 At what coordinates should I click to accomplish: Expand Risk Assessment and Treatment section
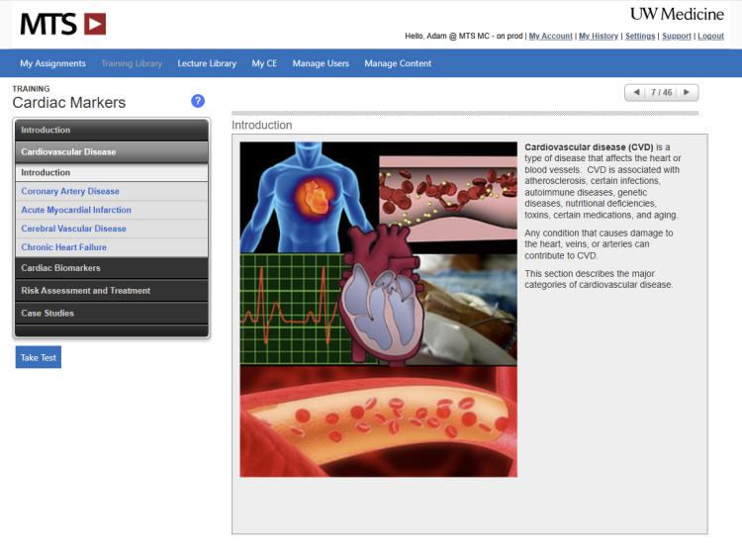coord(111,291)
